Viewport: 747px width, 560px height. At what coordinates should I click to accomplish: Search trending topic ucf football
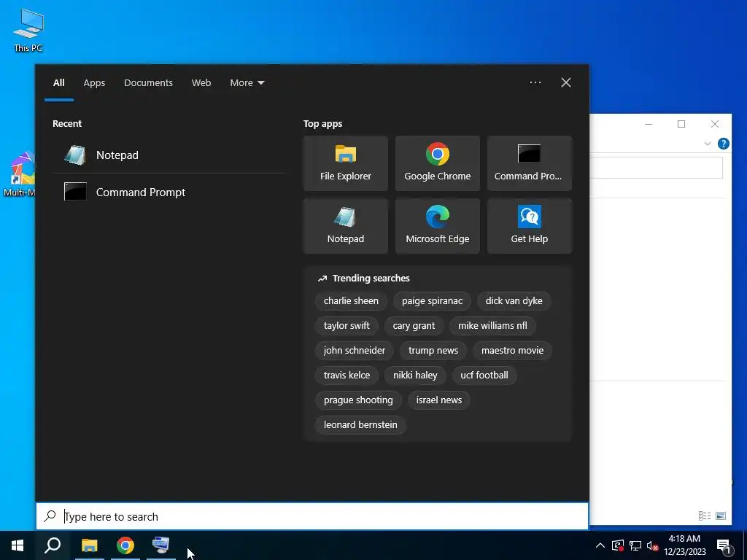[x=484, y=375]
